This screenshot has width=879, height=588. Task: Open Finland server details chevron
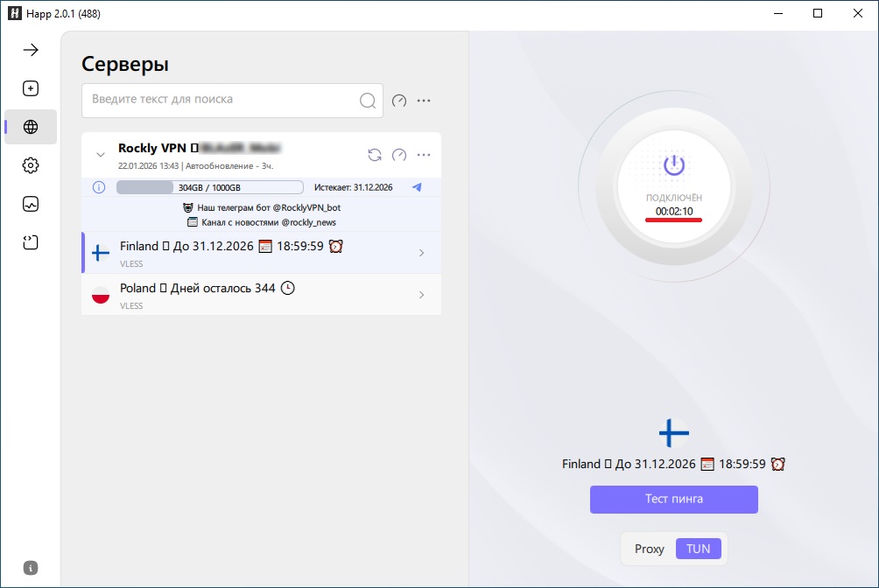[421, 253]
